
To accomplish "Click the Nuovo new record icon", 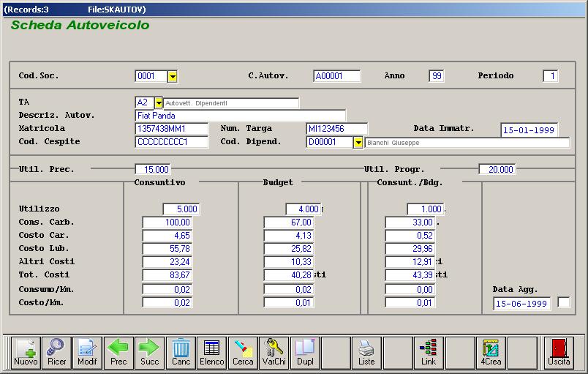I will (x=26, y=353).
